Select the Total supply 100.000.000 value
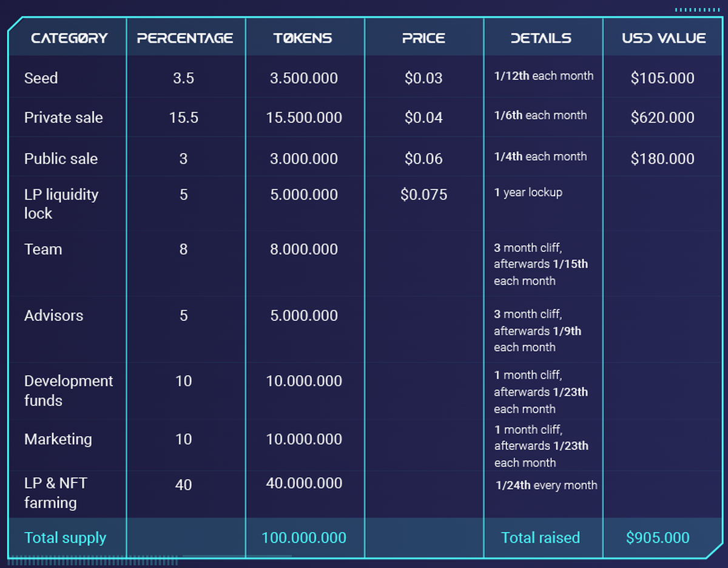 (304, 538)
